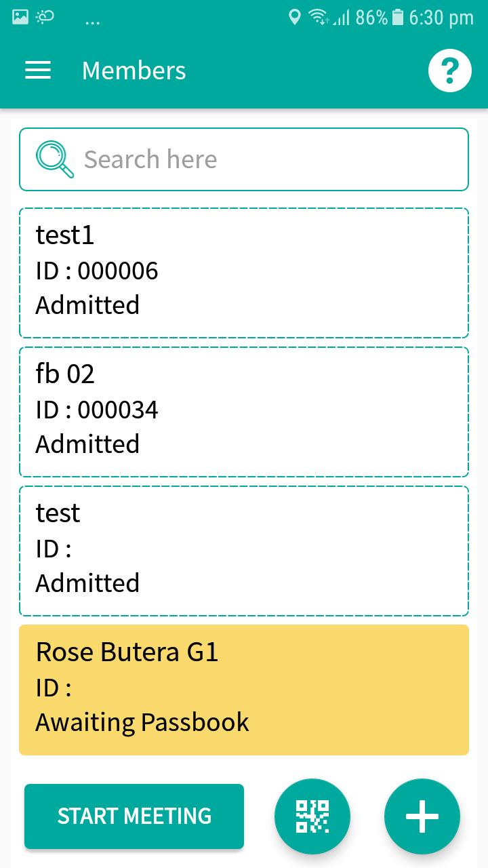The width and height of the screenshot is (488, 868).
Task: Tap the location icon in status bar
Action: (294, 17)
